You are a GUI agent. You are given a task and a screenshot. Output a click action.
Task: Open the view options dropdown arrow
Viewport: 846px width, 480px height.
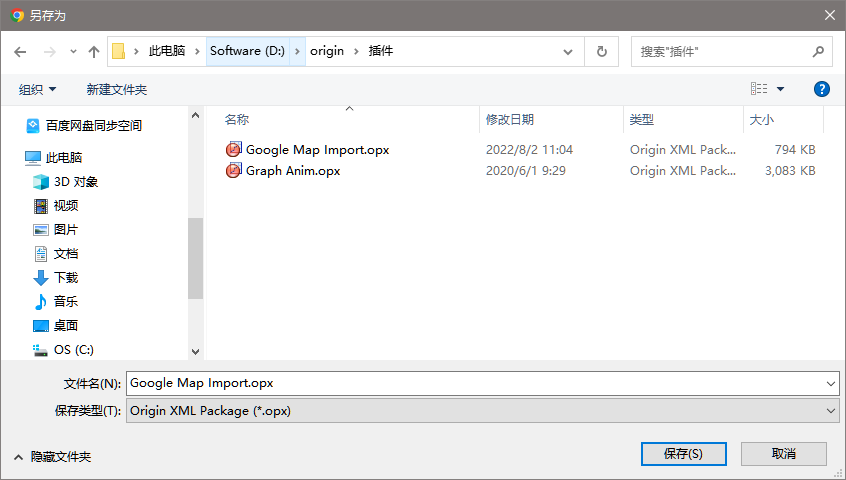coord(780,89)
